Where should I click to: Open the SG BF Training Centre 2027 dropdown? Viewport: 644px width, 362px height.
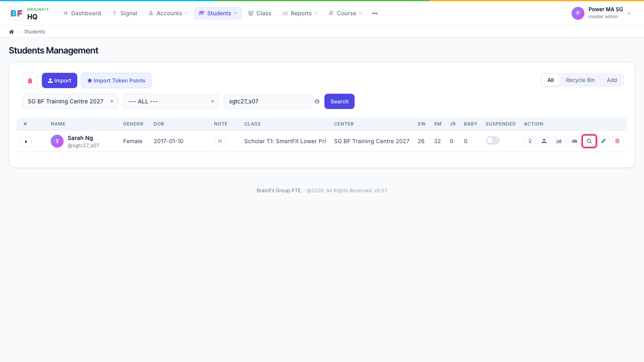70,101
